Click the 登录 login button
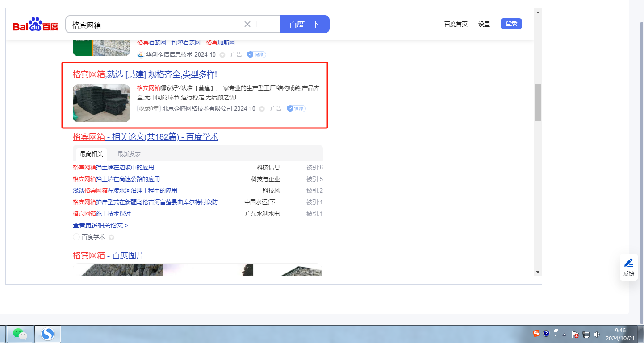644x343 pixels. [511, 24]
